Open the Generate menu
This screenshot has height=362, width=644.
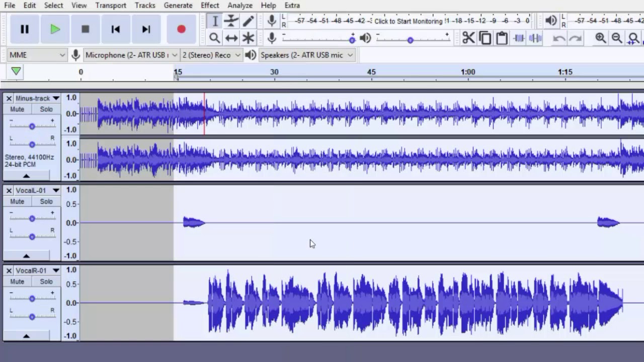pos(178,6)
